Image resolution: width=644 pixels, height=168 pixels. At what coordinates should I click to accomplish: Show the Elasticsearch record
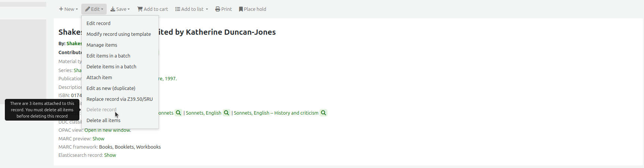[x=110, y=155]
